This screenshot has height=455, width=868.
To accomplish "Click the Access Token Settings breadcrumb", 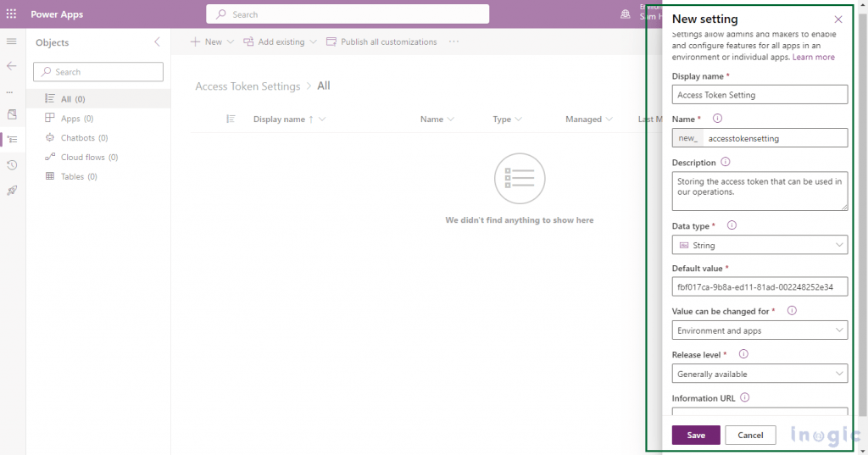I will coord(248,86).
